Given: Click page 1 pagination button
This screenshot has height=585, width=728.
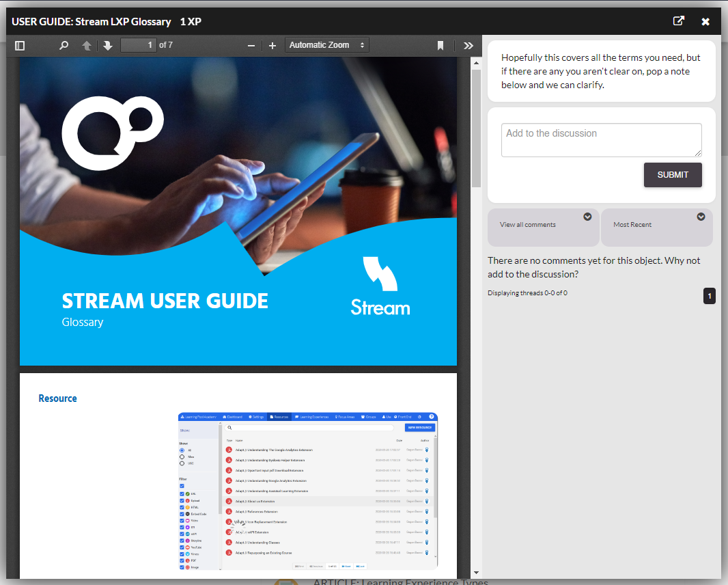Looking at the screenshot, I should point(709,296).
